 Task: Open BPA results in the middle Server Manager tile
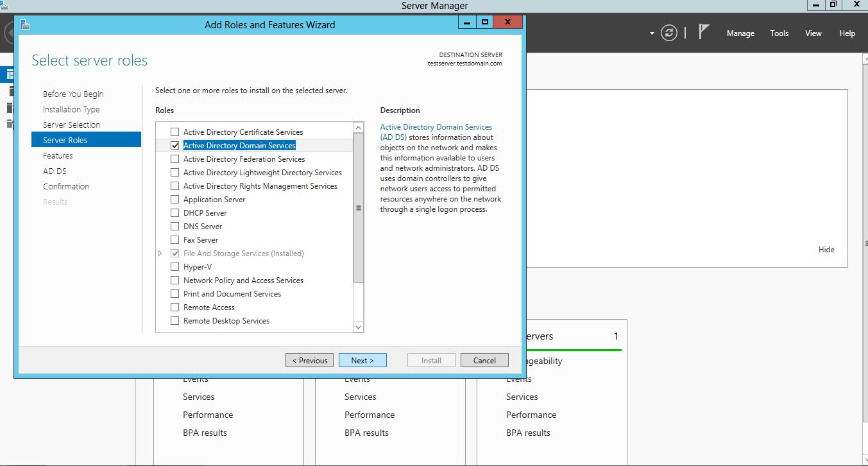[x=366, y=433]
